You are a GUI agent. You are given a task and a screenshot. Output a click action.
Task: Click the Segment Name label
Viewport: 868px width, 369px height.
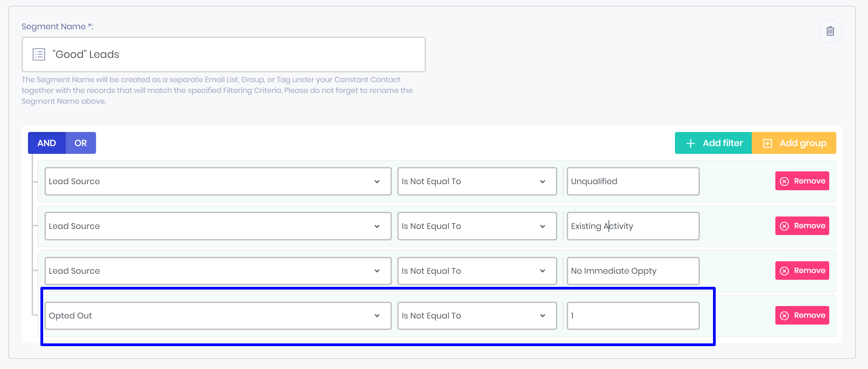click(x=57, y=26)
